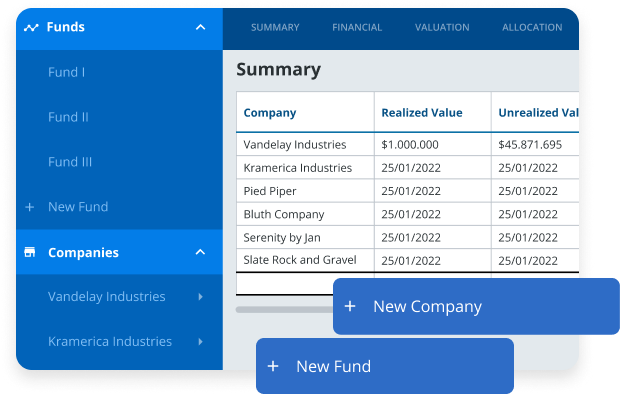The width and height of the screenshot is (620, 394).
Task: Click New Fund link in sidebar
Action: pyautogui.click(x=78, y=207)
